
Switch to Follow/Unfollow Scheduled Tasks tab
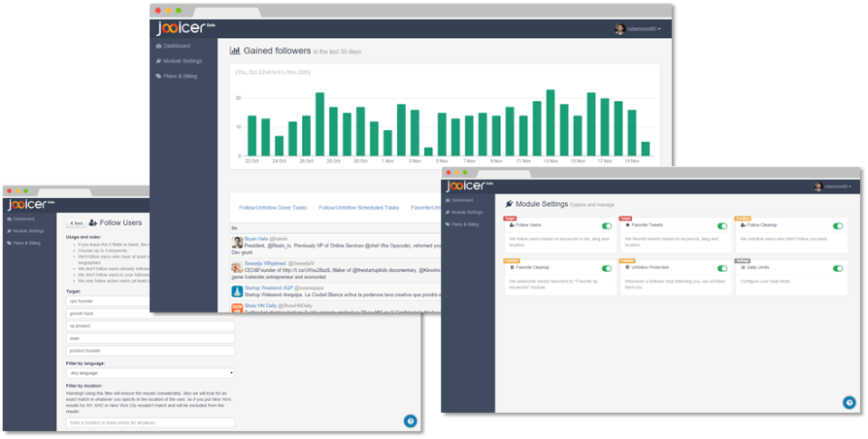[359, 208]
